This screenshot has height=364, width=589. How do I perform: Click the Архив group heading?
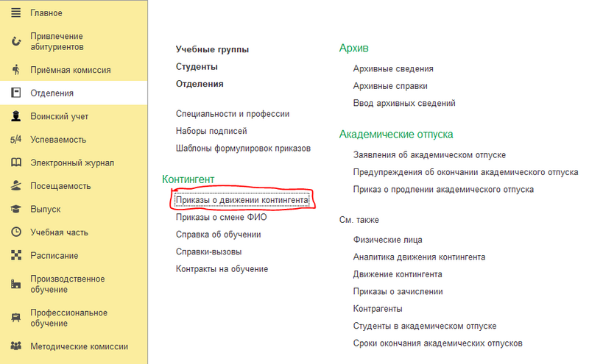point(353,48)
